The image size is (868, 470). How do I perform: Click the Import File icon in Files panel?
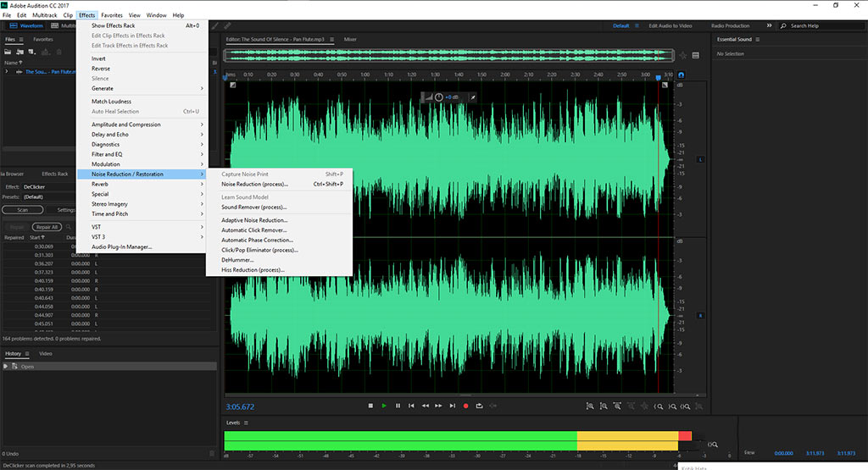20,52
